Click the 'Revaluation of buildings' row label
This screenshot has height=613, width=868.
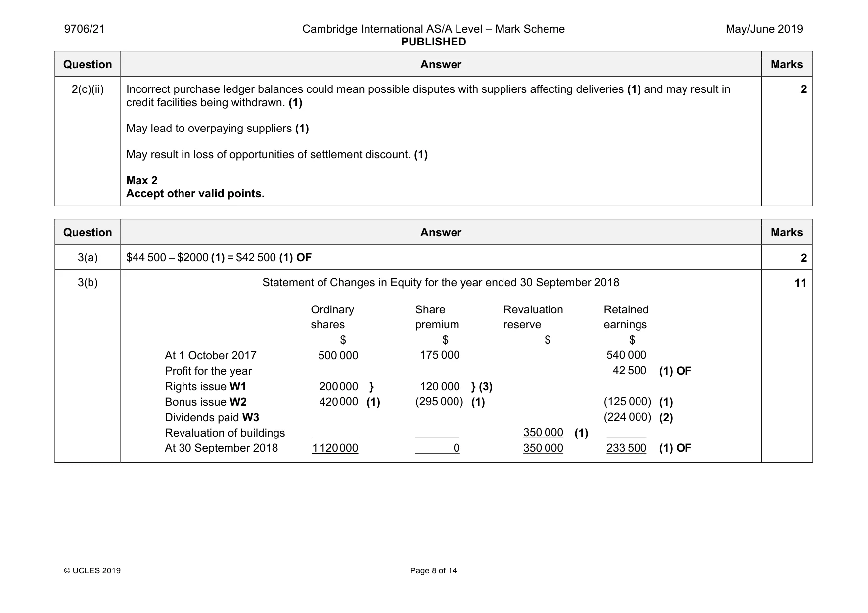click(225, 433)
